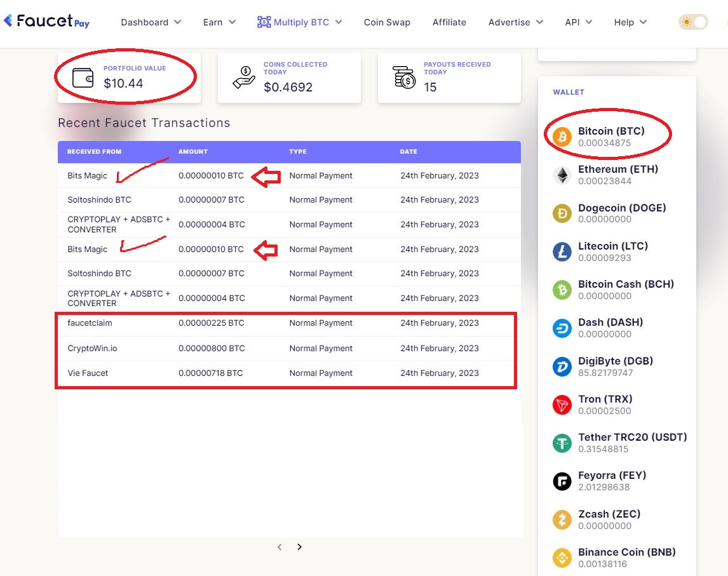Expand the Help dropdown chevron
The height and width of the screenshot is (576, 728).
(643, 22)
